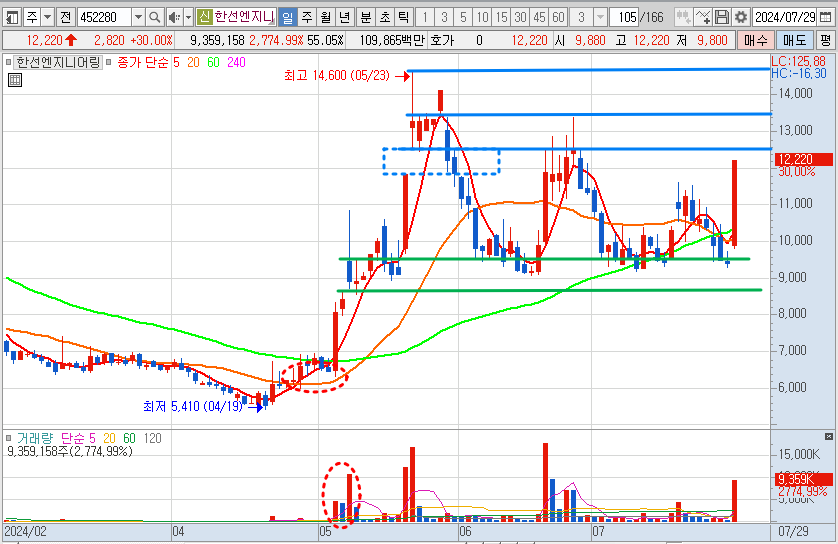Select the 5 interval button
Viewport: 838px width, 544px height.
[463, 18]
